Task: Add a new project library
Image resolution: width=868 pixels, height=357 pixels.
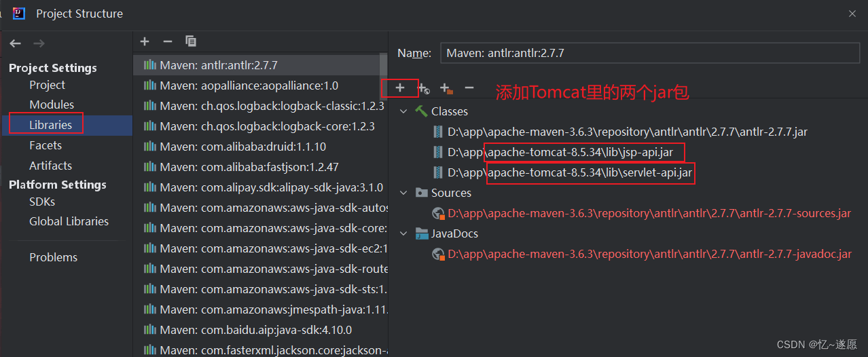Action: [145, 41]
